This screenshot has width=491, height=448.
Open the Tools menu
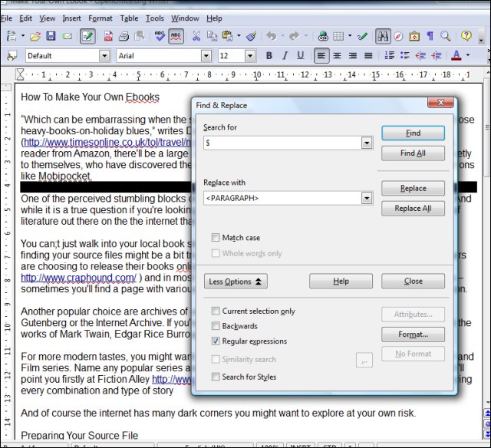coord(155,18)
